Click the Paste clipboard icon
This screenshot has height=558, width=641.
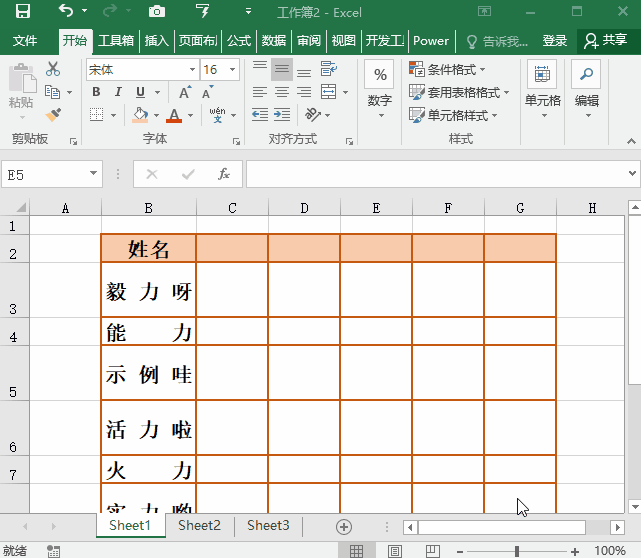pos(22,78)
